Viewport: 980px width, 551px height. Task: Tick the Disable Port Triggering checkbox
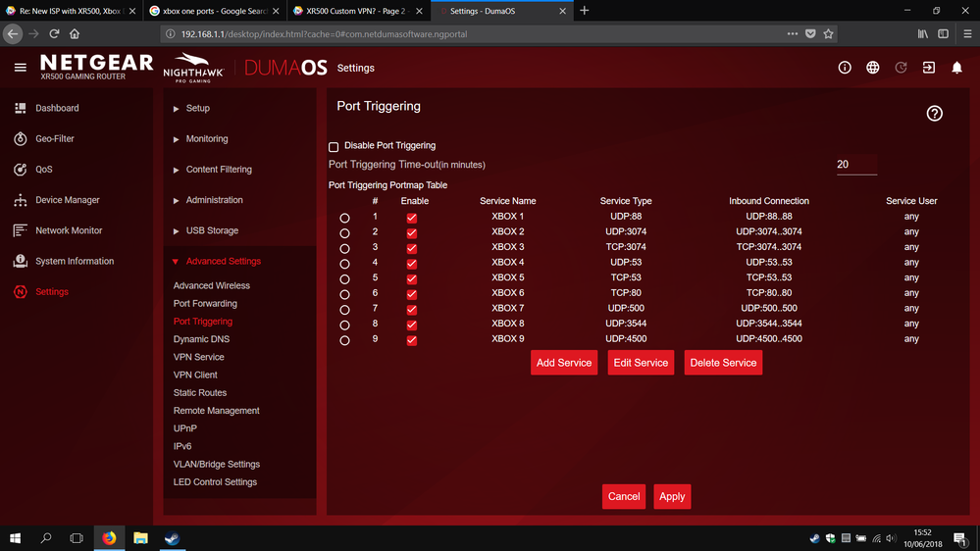[334, 147]
